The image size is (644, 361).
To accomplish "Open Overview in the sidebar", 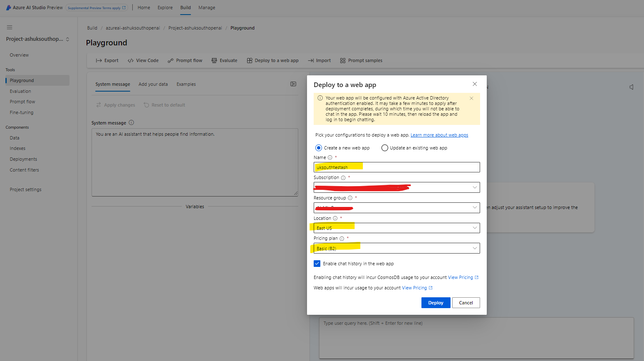I will click(x=19, y=55).
